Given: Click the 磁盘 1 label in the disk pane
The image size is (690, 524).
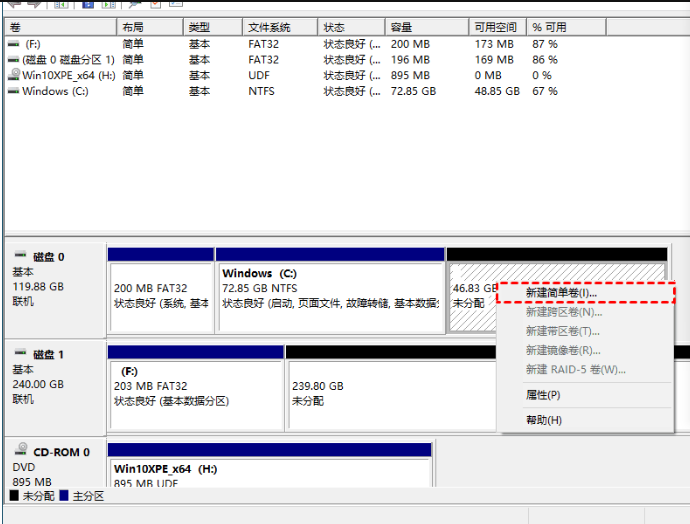Looking at the screenshot, I should coord(48,355).
